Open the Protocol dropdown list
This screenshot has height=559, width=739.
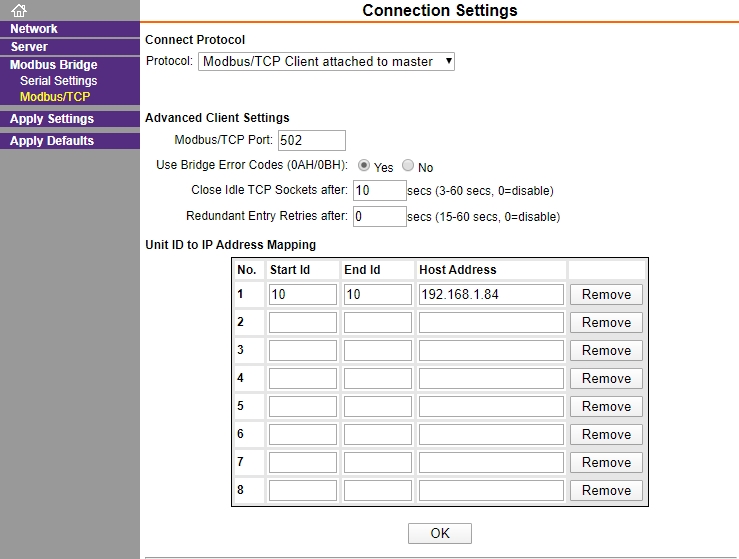pos(326,61)
